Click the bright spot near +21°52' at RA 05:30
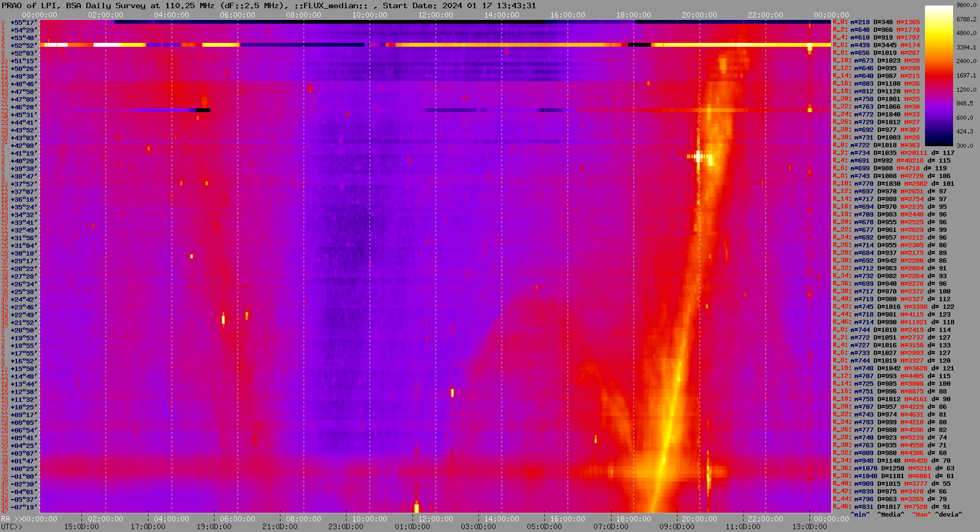The width and height of the screenshot is (980, 532). click(x=223, y=319)
